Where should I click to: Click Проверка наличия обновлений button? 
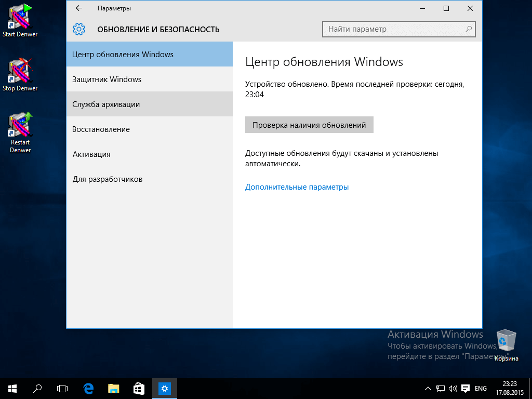coord(309,125)
